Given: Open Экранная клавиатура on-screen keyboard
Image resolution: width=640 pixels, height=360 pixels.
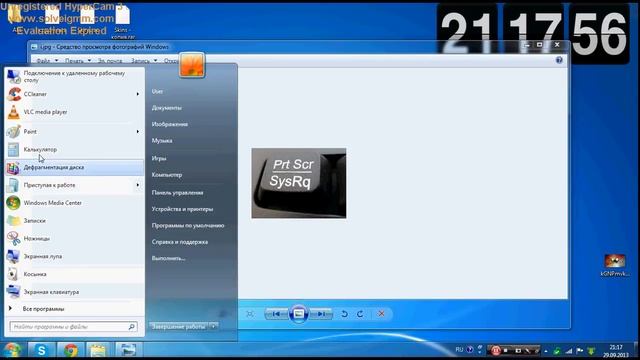Looking at the screenshot, I should pos(74,292).
